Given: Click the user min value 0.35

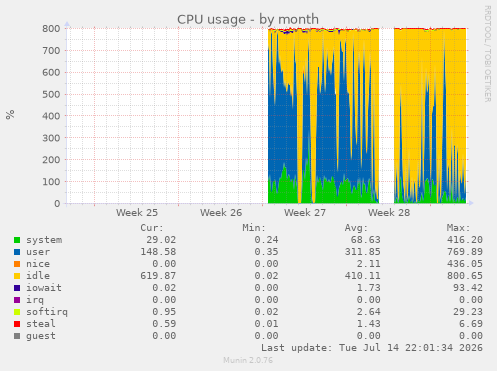Looking at the screenshot, I should pos(266,252).
